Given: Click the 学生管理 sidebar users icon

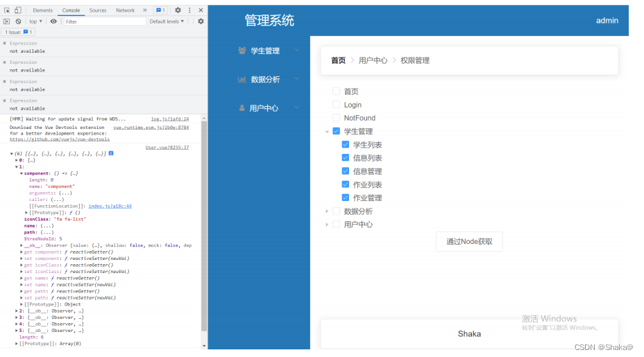Looking at the screenshot, I should 242,51.
